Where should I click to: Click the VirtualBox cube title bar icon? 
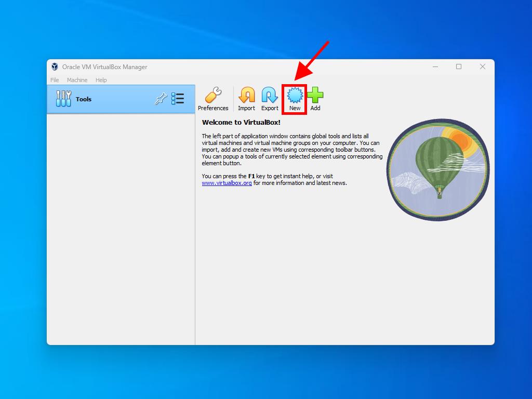(x=55, y=66)
